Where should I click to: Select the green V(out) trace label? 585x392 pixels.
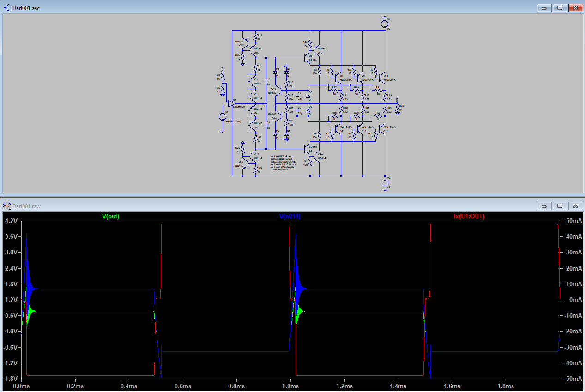[x=110, y=216]
